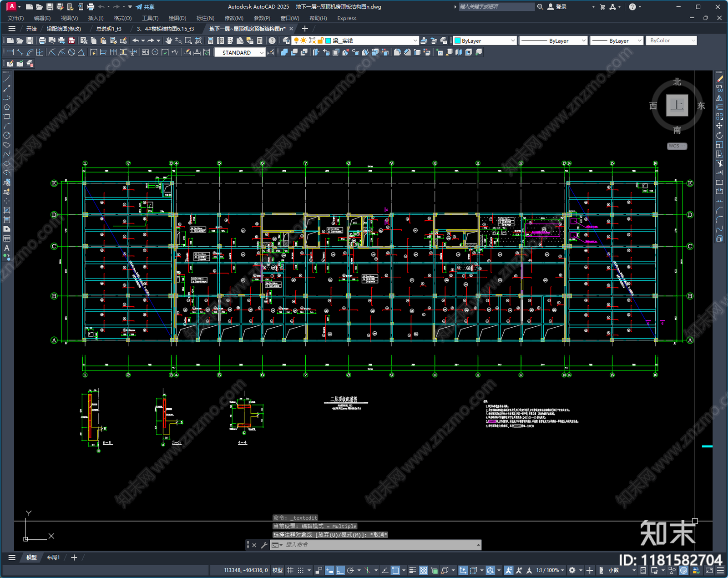Toggle ortho mode in status bar
728x578 pixels.
pos(340,570)
